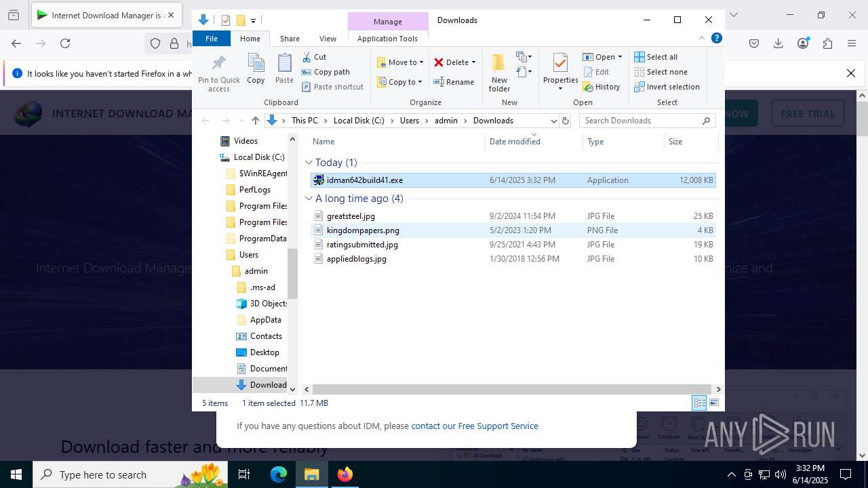Viewport: 868px width, 488px height.
Task: Navigate up one folder level
Action: [255, 121]
